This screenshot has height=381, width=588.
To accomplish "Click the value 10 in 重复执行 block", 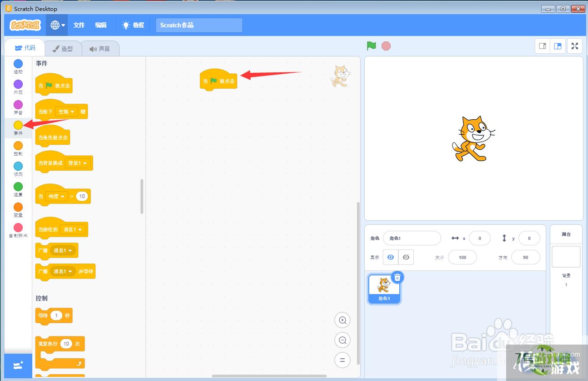I will click(x=66, y=344).
